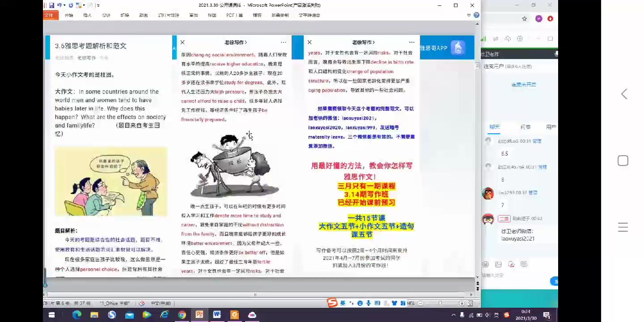Open the 设计 (Design) ribbon tab
The height and width of the screenshot is (322, 644).
point(106,15)
